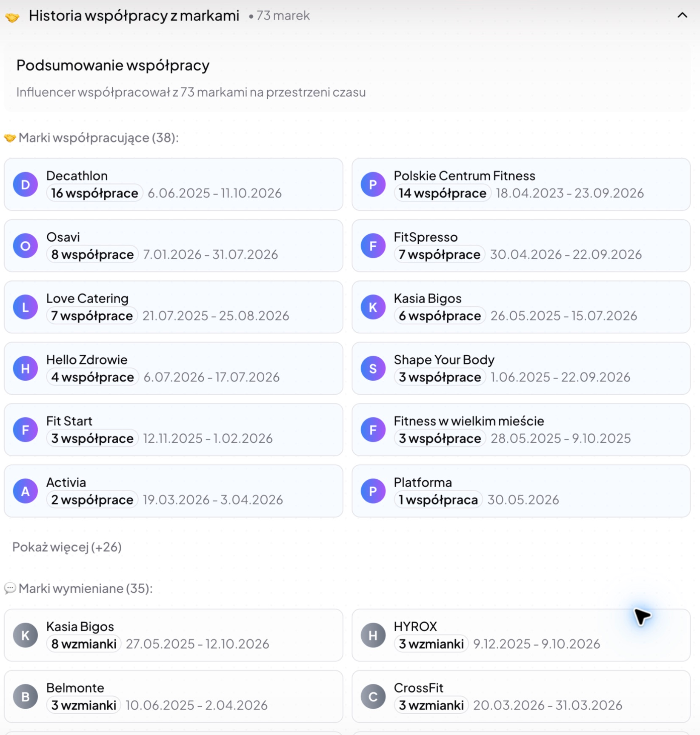This screenshot has width=700, height=735.
Task: Click the HYROX brand name
Action: (x=415, y=626)
